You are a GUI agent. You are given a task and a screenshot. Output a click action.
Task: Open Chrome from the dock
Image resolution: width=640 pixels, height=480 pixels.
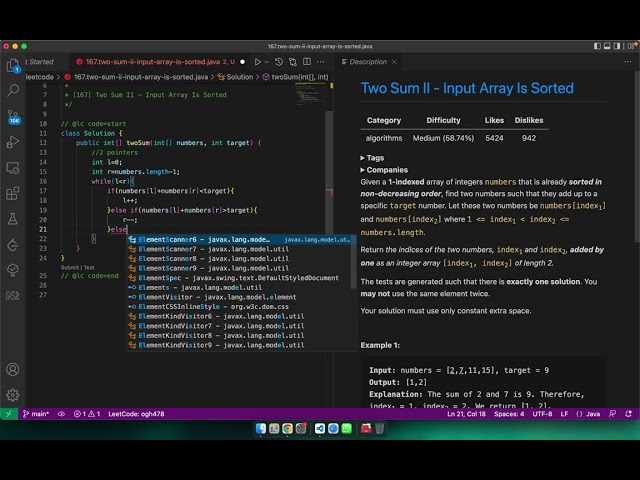pyautogui.click(x=287, y=428)
